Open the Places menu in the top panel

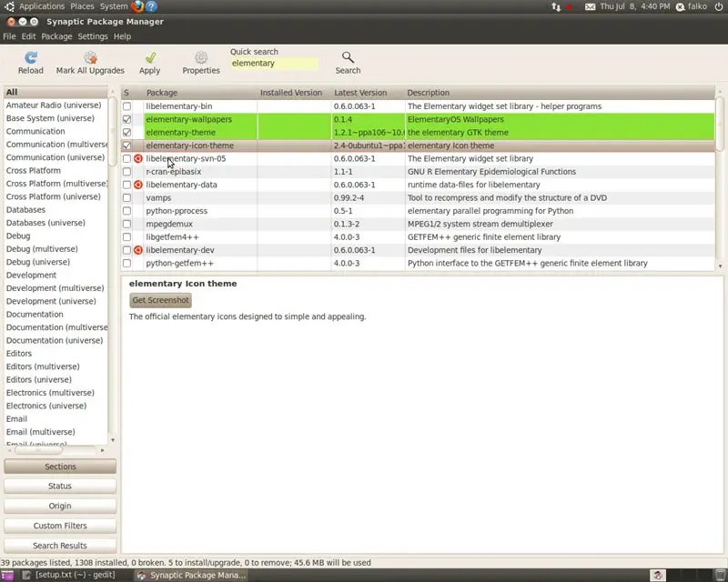point(82,6)
